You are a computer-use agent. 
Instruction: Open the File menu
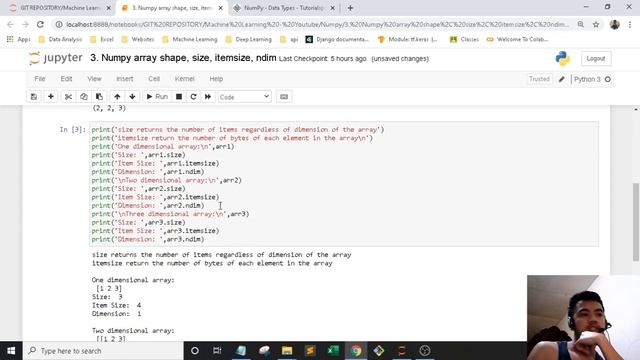[40, 79]
